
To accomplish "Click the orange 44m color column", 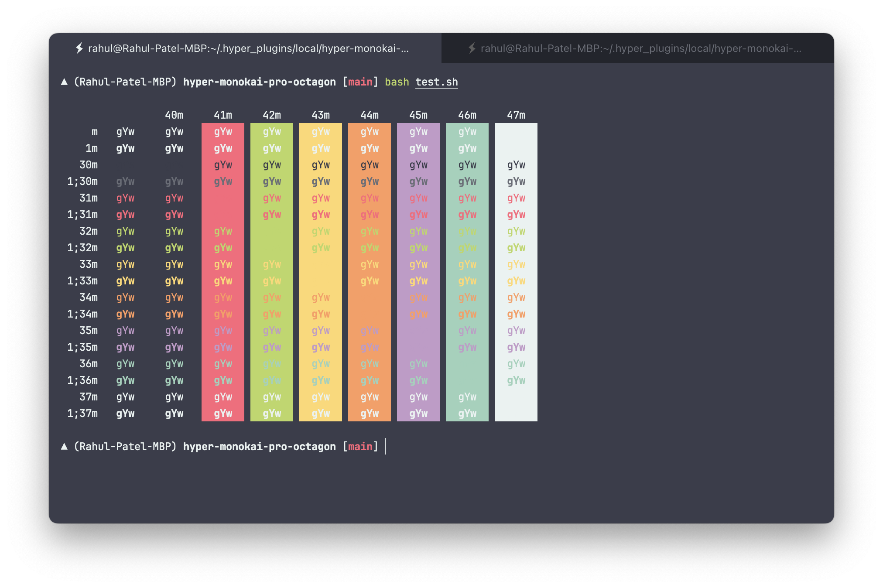I will coord(370,305).
